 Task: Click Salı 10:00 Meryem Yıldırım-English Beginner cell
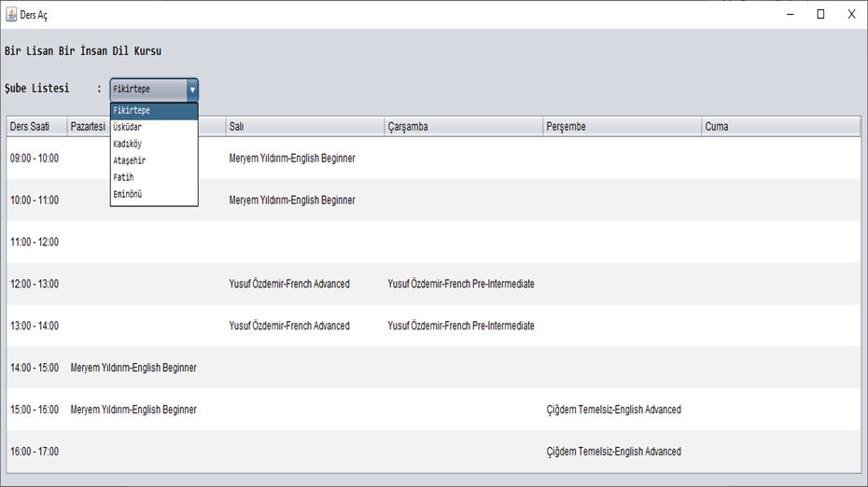pyautogui.click(x=304, y=201)
